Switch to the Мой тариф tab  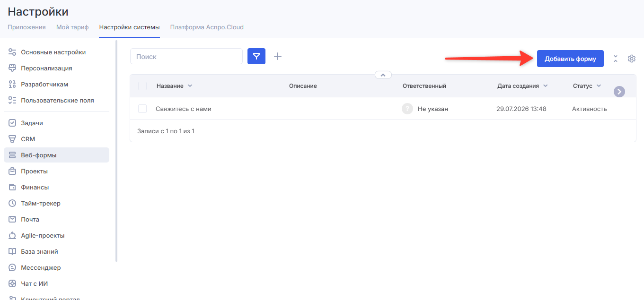point(72,27)
